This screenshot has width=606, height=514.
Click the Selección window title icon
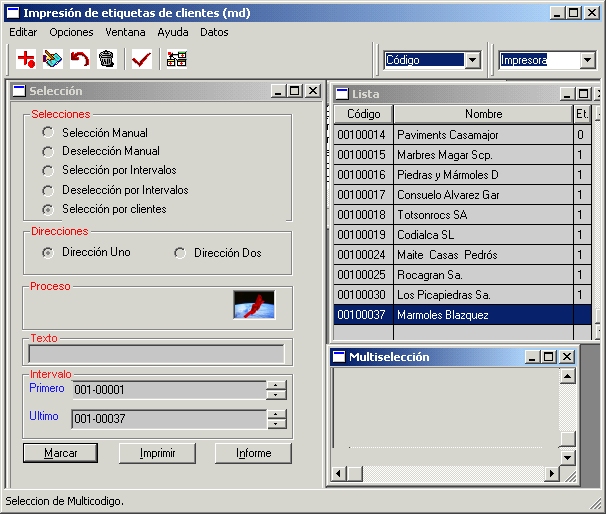tap(19, 91)
